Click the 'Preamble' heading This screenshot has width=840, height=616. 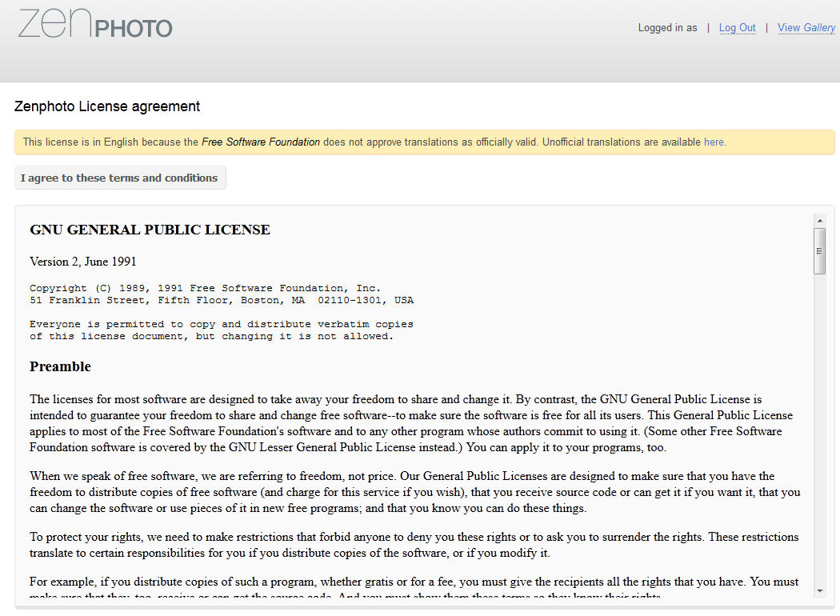(60, 366)
